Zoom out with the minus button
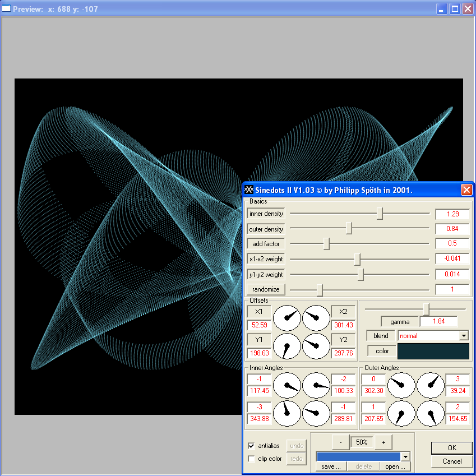476x476 pixels. [341, 442]
